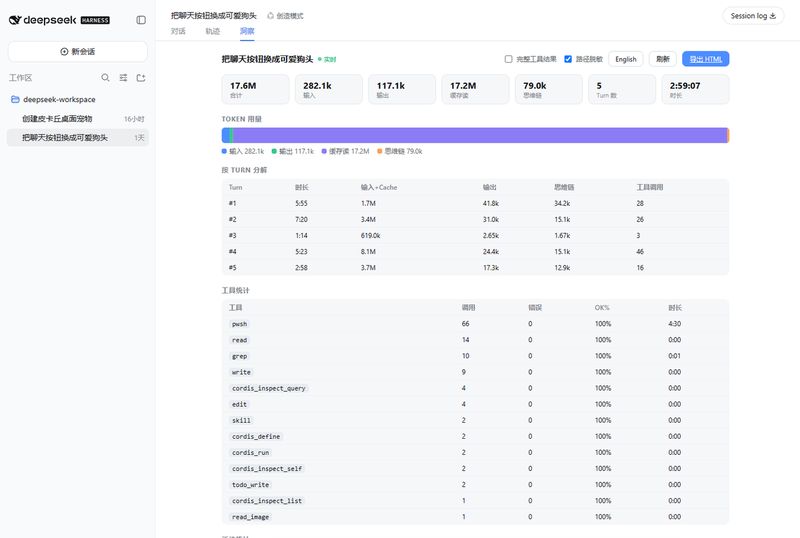Click the read_image tool name
Viewport: 800px width, 538px height.
pyautogui.click(x=250, y=517)
